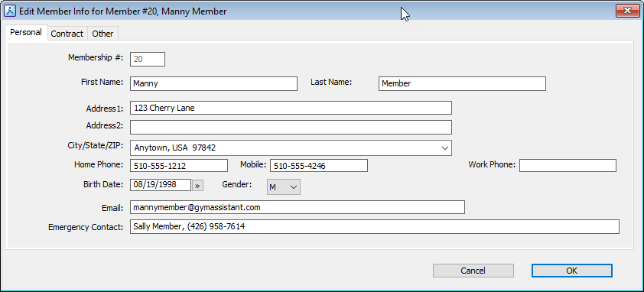Open the birth date picker arrow button
Image resolution: width=644 pixels, height=292 pixels.
pyautogui.click(x=197, y=186)
